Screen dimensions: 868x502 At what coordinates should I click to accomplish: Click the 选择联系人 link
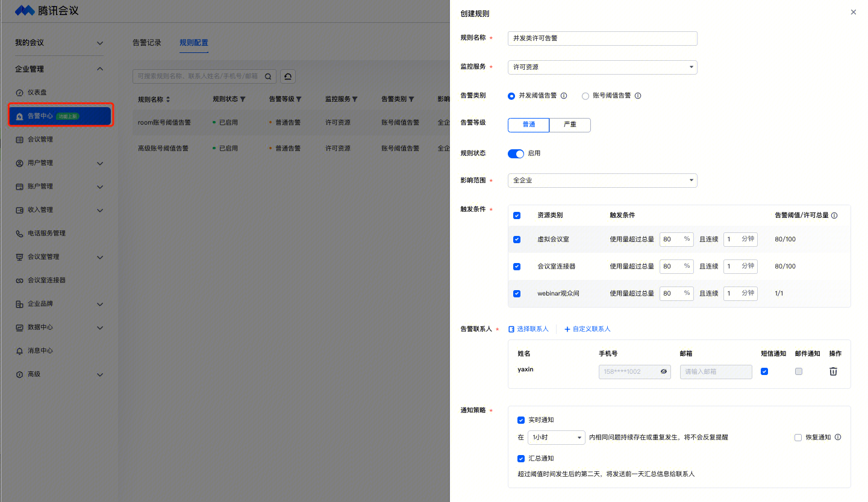tap(529, 329)
